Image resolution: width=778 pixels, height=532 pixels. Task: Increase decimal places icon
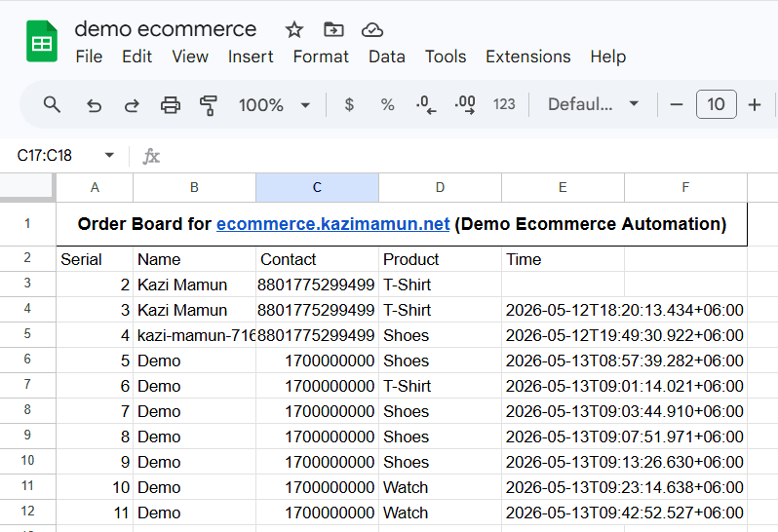point(465,104)
